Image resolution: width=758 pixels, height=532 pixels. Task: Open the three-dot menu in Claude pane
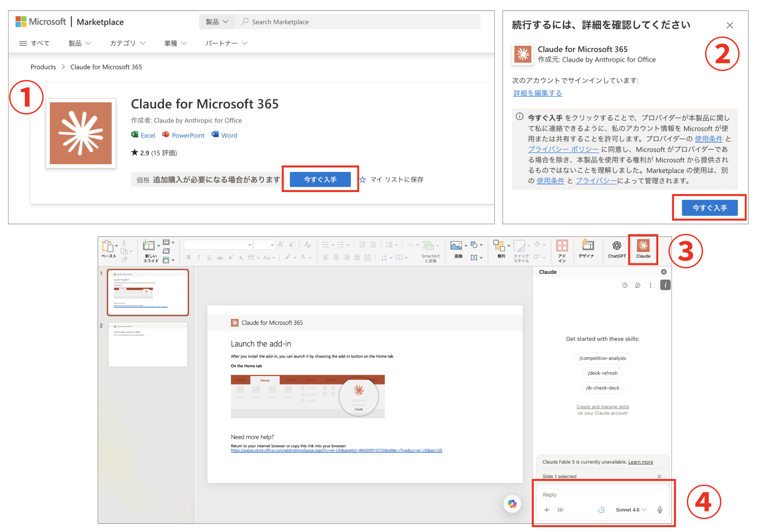tap(650, 285)
